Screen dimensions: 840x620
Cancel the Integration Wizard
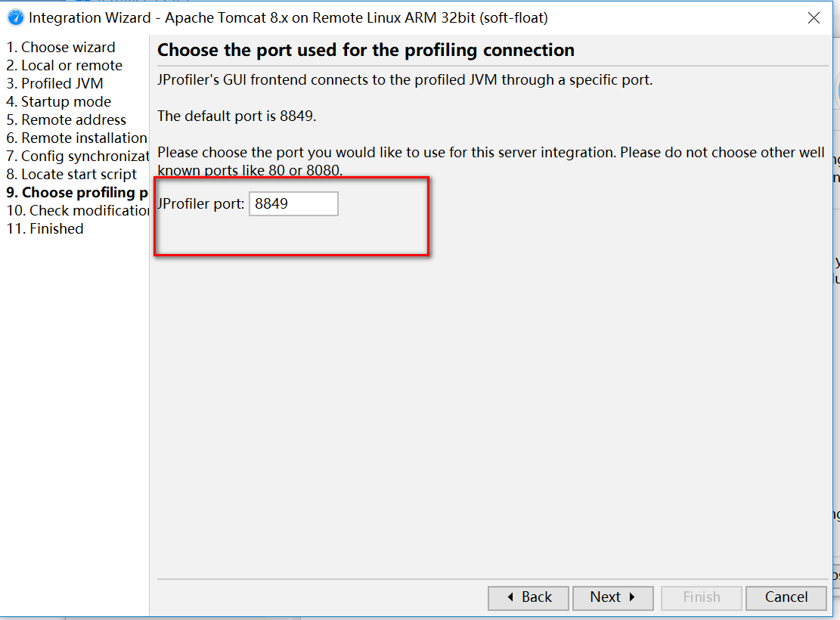tap(786, 597)
